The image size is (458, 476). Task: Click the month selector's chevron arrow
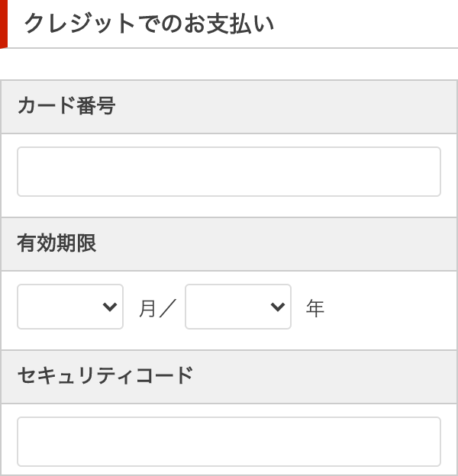click(110, 307)
